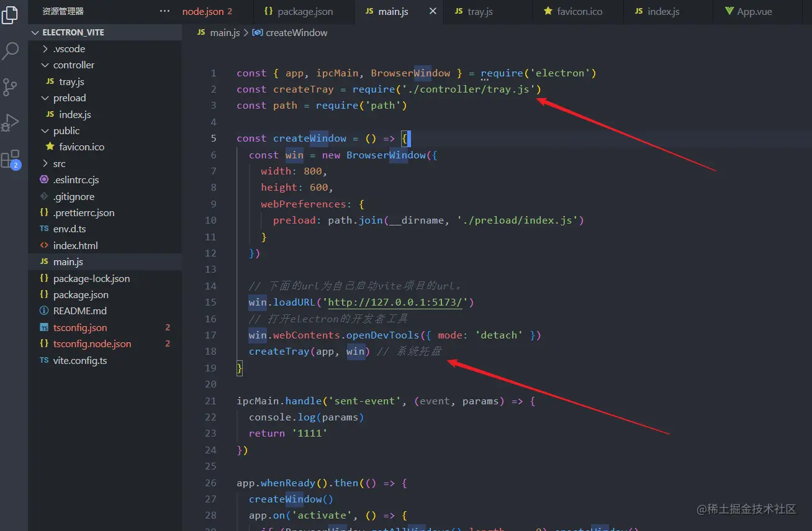Viewport: 812px width, 531px height.
Task: Click the 'sent-event' string on line 21
Action: pos(364,401)
